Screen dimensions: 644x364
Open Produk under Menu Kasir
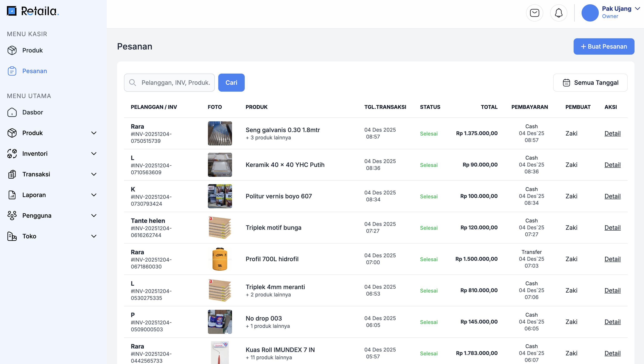coord(33,50)
